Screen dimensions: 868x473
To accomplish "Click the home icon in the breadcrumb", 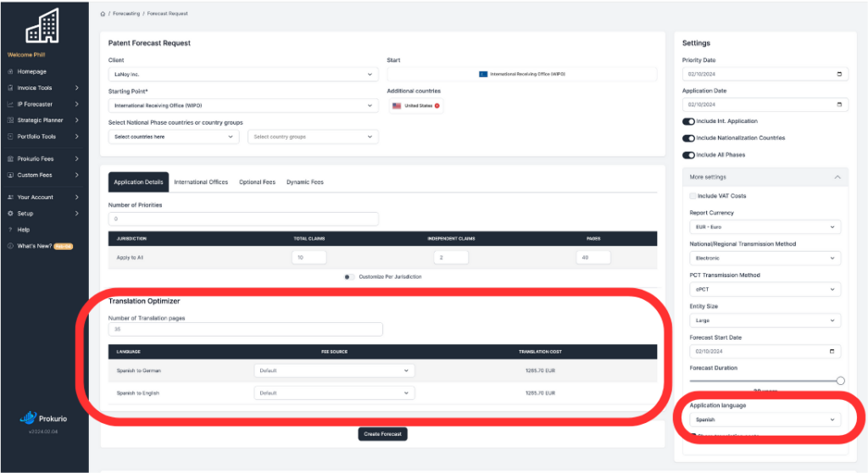I will tap(103, 14).
